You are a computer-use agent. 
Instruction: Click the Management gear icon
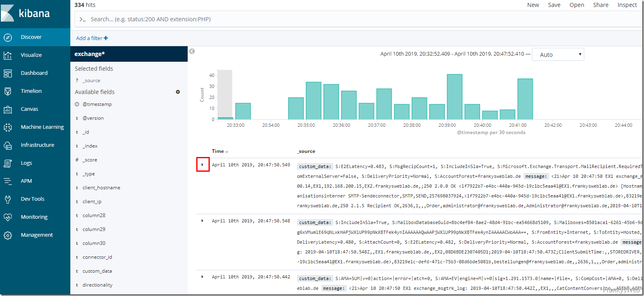coord(8,235)
